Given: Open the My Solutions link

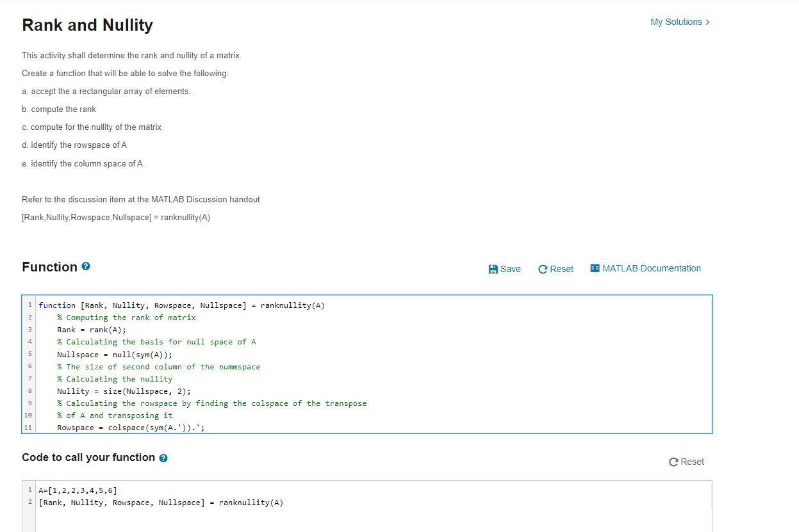Looking at the screenshot, I should pos(679,22).
